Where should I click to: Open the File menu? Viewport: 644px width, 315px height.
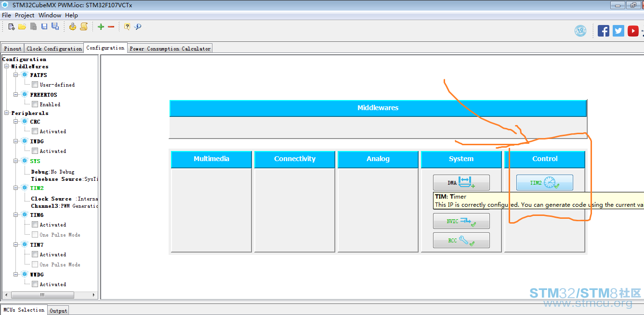tap(6, 15)
